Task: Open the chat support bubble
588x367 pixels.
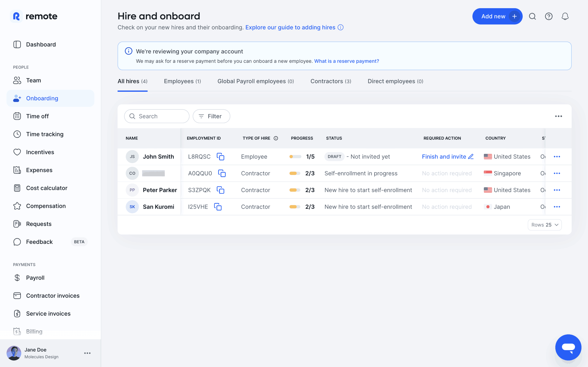Action: [x=568, y=347]
